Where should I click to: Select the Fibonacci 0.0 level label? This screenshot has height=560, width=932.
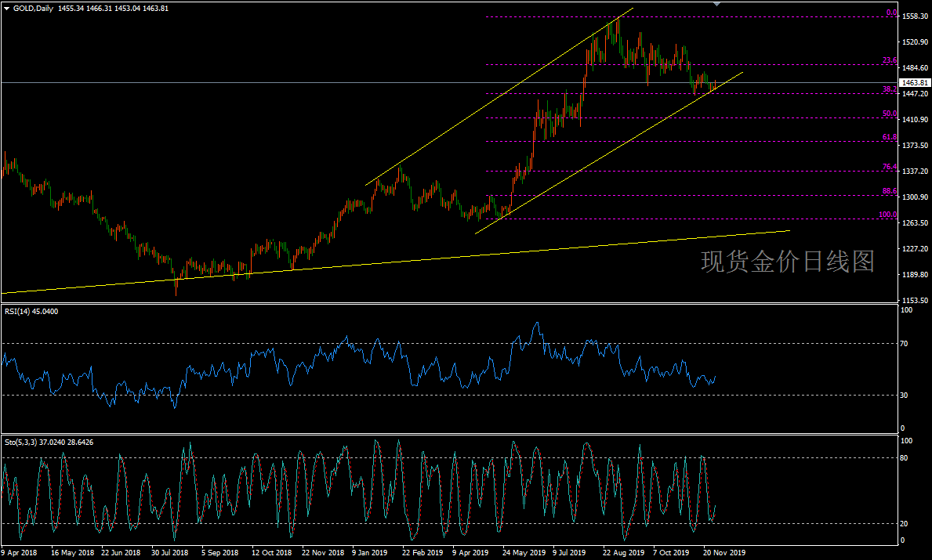[891, 13]
